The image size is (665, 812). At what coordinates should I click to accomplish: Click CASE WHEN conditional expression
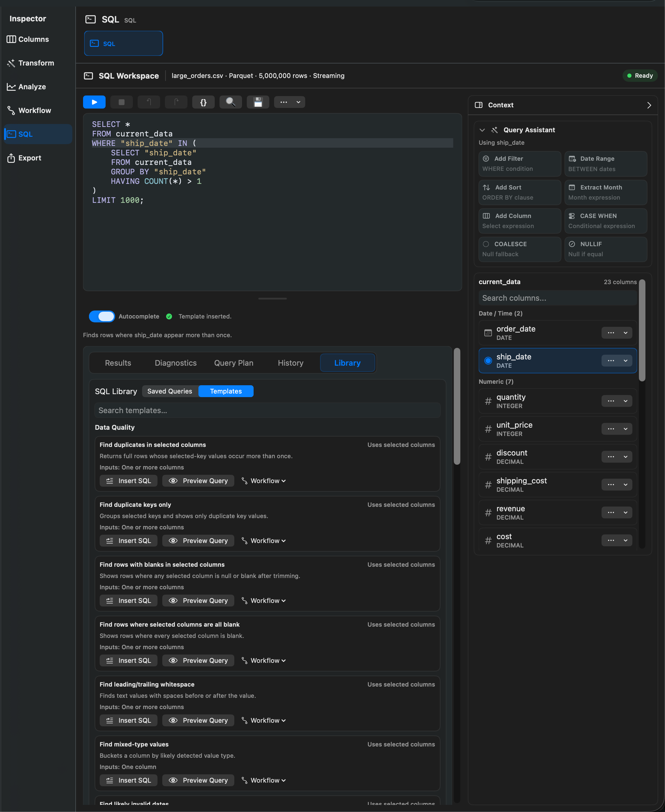tap(606, 221)
